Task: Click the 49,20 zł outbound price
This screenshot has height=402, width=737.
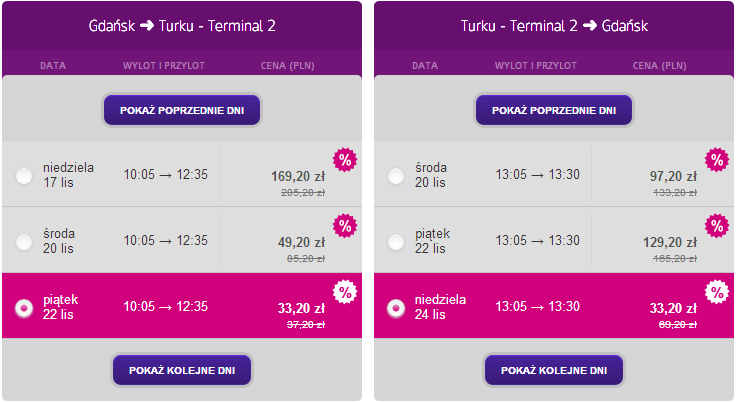Action: 301,242
